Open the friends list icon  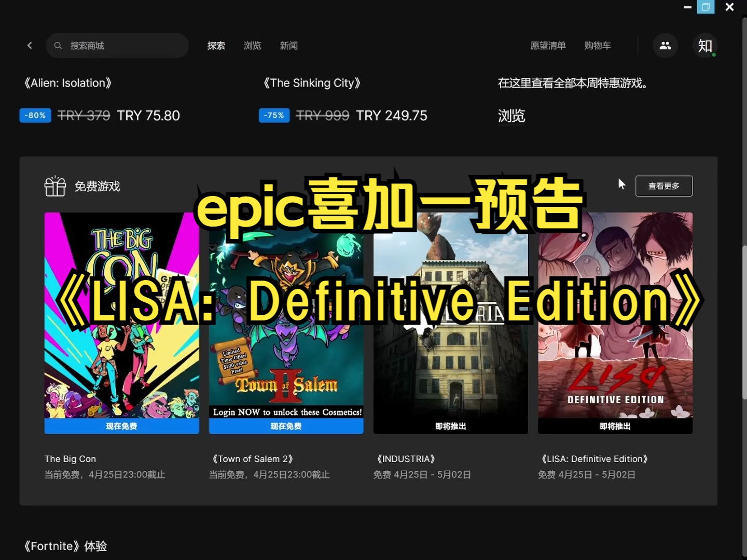[x=665, y=46]
